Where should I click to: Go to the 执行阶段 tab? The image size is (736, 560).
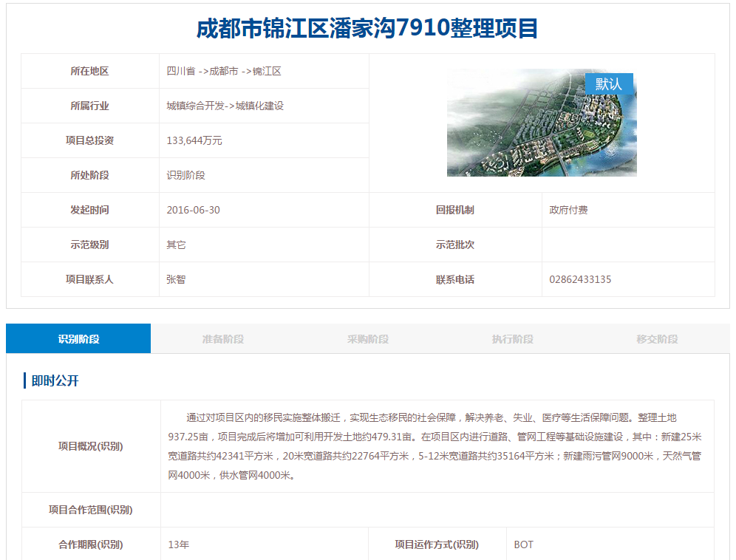pyautogui.click(x=513, y=338)
